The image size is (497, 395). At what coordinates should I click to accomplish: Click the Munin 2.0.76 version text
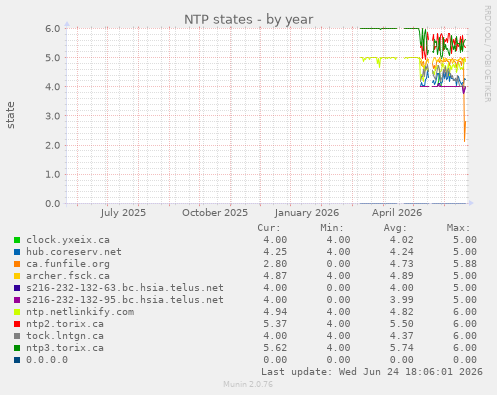click(248, 384)
